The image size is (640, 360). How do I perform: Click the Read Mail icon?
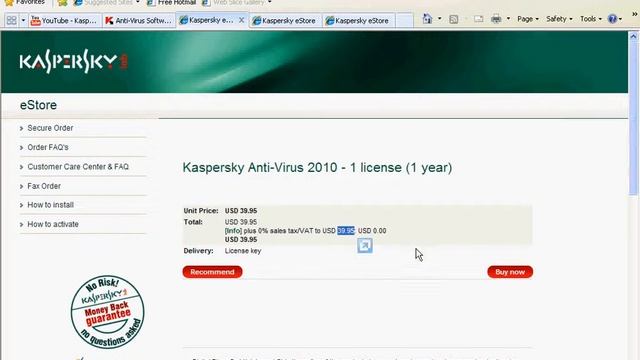(478, 19)
